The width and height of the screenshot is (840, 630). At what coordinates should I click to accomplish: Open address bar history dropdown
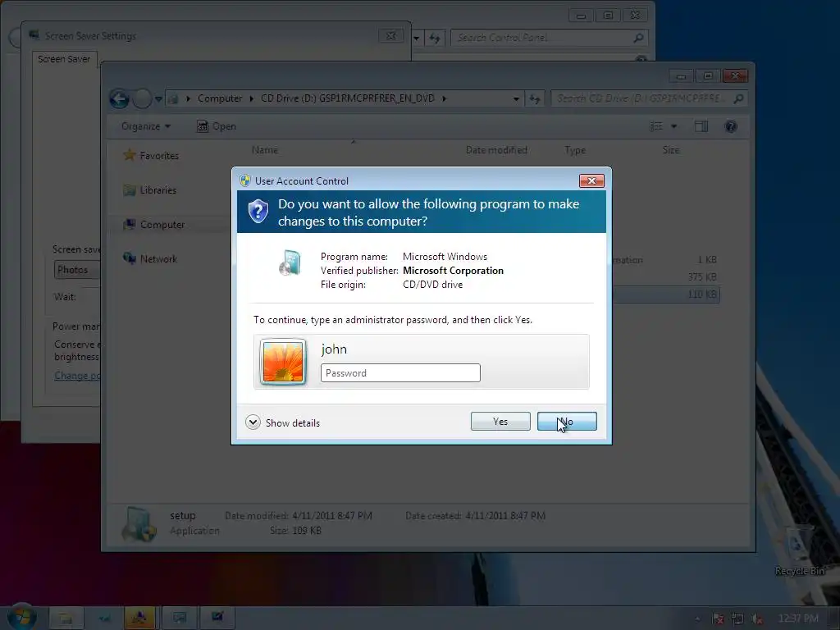(516, 99)
